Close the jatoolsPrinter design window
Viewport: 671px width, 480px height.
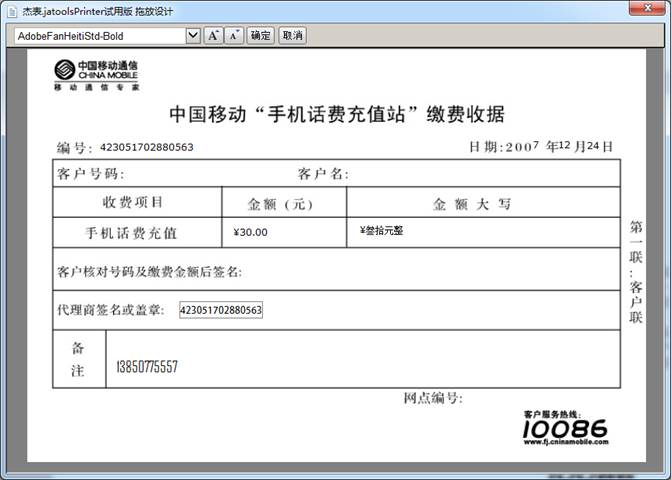(x=648, y=8)
